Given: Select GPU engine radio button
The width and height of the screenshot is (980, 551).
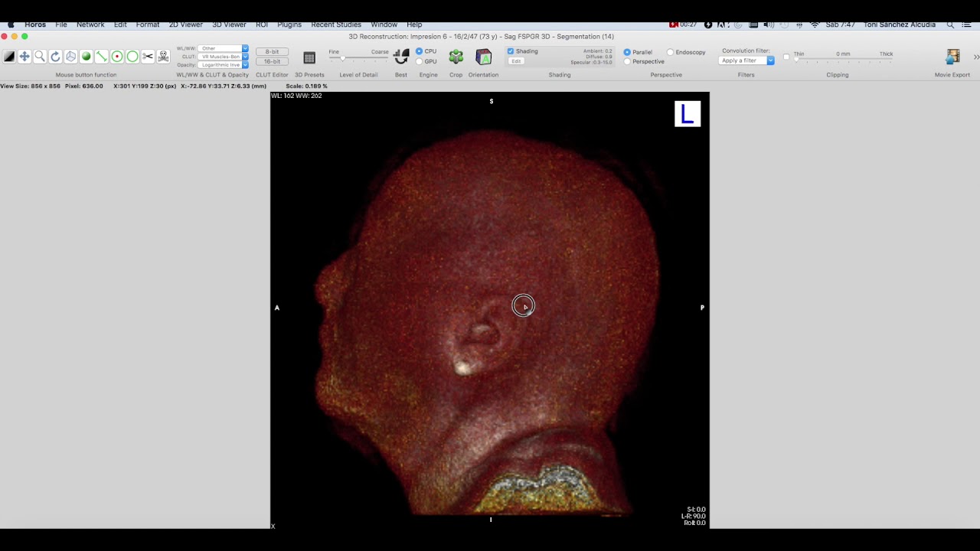Looking at the screenshot, I should point(419,61).
